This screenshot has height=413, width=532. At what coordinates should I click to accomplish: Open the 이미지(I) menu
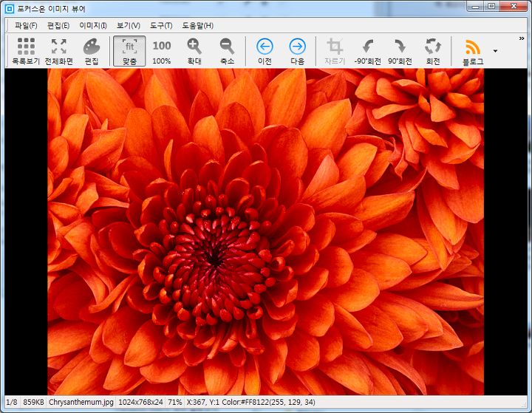pos(93,25)
